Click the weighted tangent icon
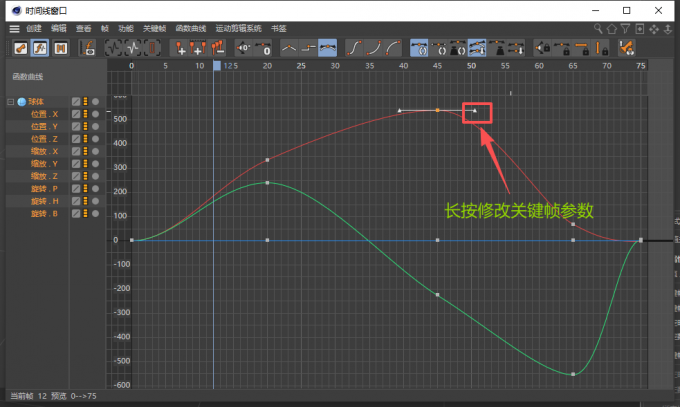This screenshot has height=407, width=680. [x=497, y=48]
